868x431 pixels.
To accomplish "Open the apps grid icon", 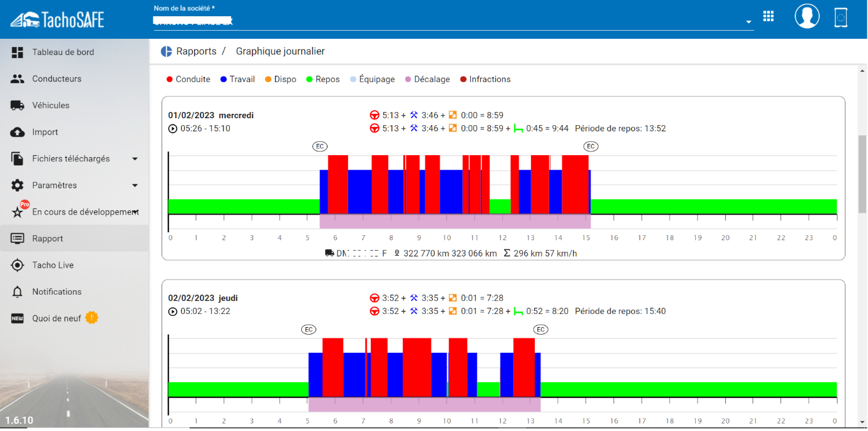I will tap(768, 16).
